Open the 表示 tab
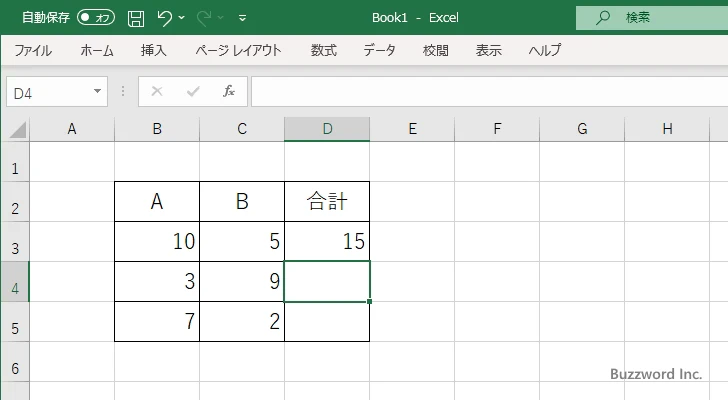The width and height of the screenshot is (728, 400). [488, 50]
